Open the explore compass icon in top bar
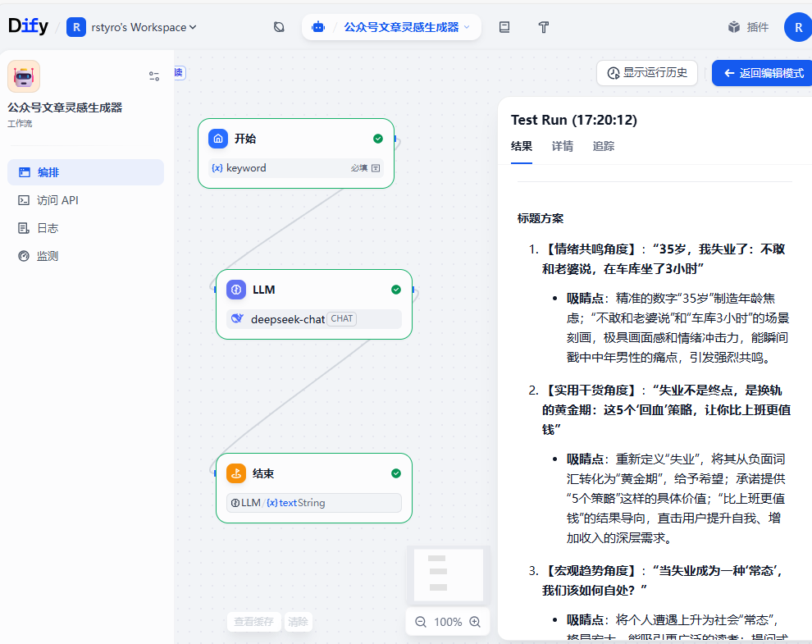The image size is (812, 644). click(x=279, y=27)
